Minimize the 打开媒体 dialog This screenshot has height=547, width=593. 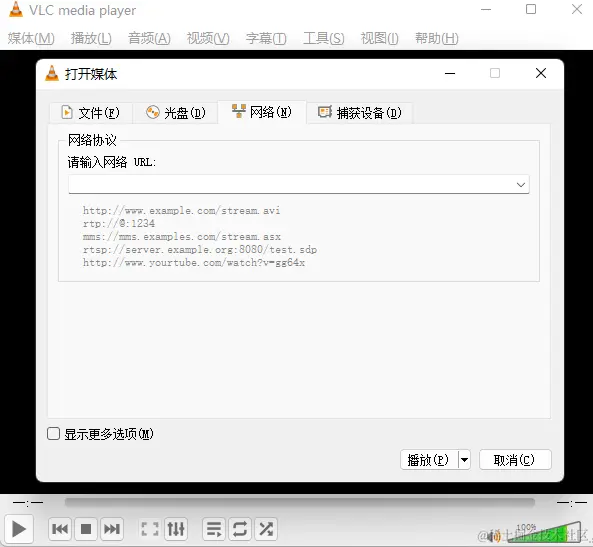pos(450,73)
